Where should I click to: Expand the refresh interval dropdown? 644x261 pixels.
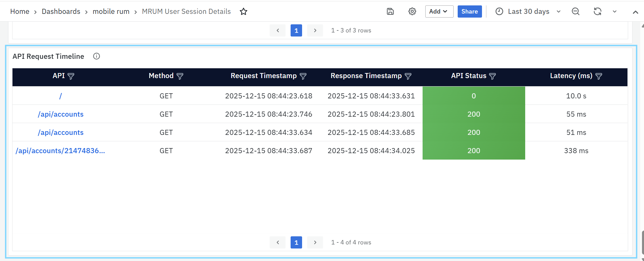pyautogui.click(x=615, y=11)
